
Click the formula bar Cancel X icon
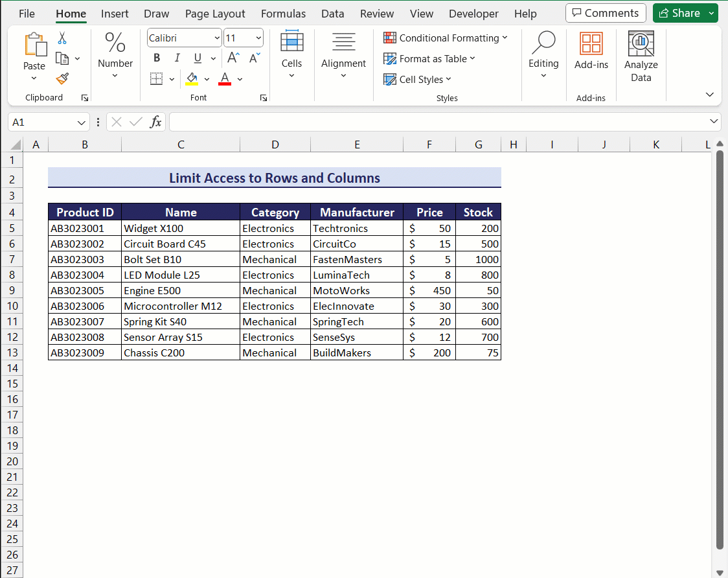117,122
